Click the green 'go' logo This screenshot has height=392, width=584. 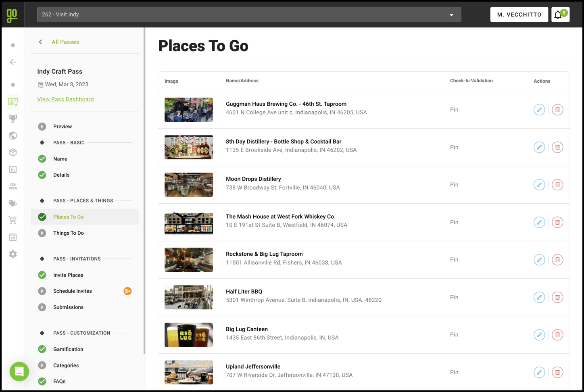click(12, 15)
